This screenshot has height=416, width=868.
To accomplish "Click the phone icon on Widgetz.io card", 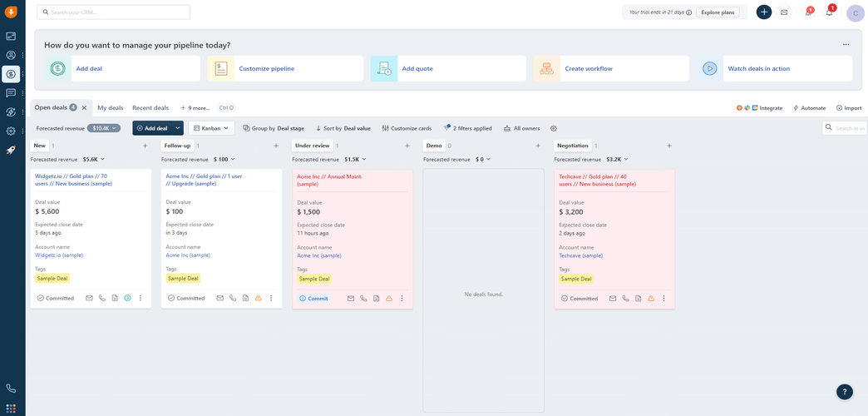I will (102, 298).
